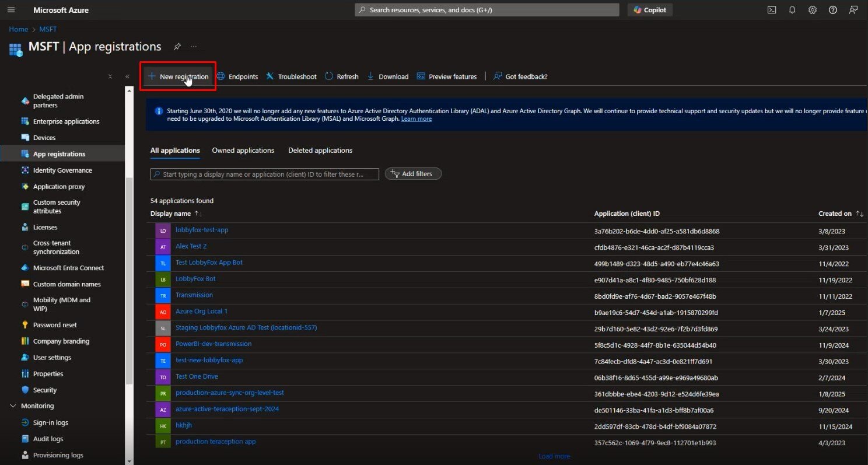868x465 pixels.
Task: Open the more options ellipsis beside title
Action: point(194,47)
